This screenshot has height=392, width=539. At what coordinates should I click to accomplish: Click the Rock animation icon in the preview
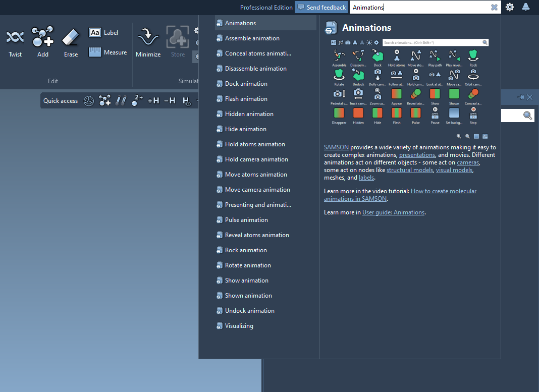coord(473,57)
